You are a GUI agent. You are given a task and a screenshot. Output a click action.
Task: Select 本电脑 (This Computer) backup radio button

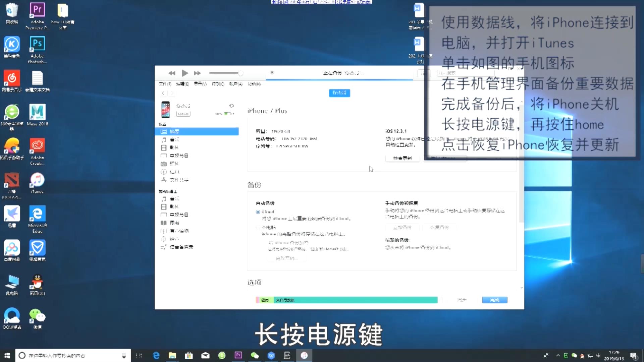coord(258,227)
